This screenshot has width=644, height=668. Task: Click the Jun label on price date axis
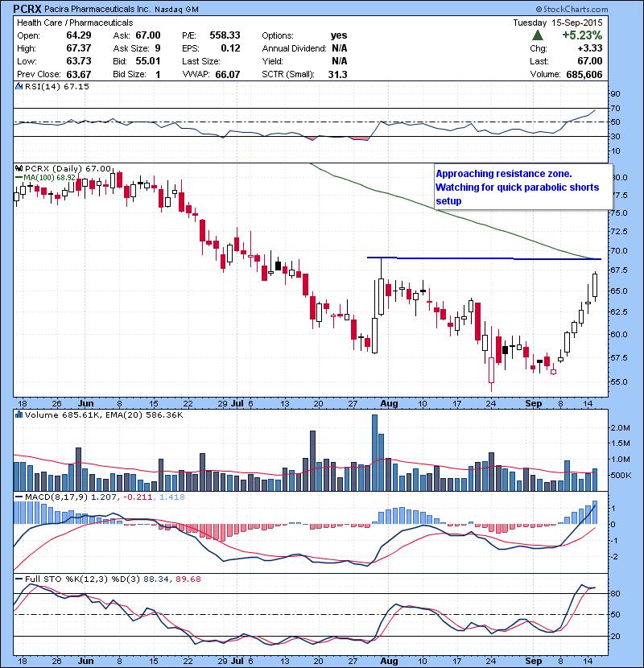point(84,403)
